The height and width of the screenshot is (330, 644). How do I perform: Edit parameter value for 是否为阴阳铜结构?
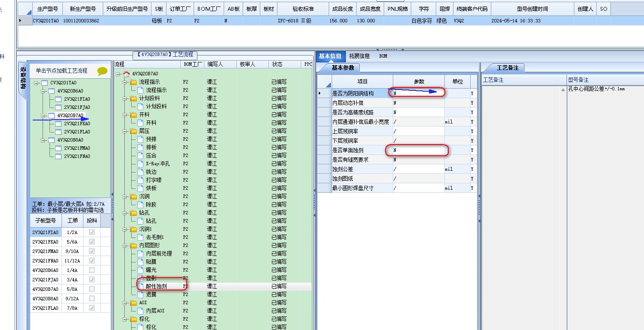click(419, 93)
